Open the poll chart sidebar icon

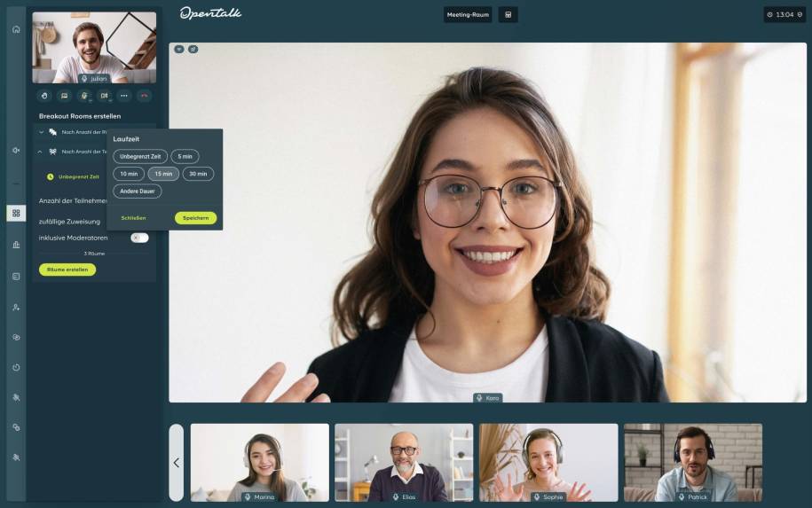tap(16, 245)
